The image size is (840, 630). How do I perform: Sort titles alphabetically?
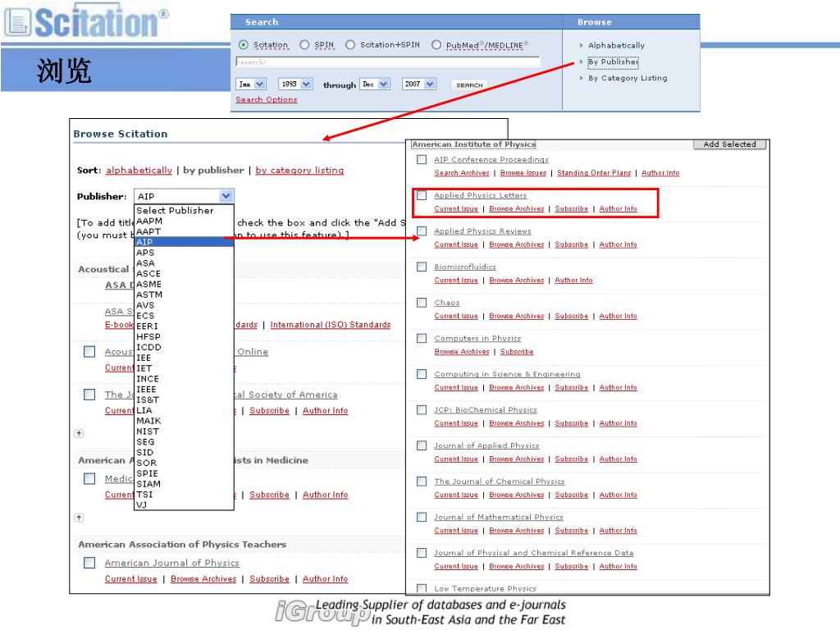[139, 171]
